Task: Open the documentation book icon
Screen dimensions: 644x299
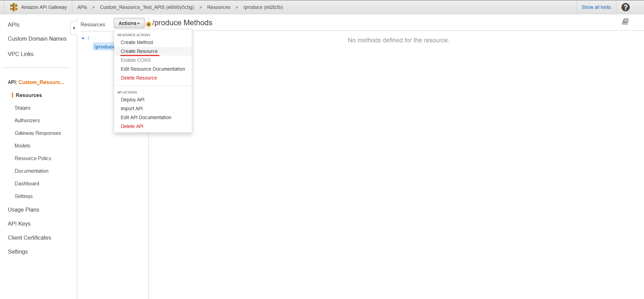Action: click(x=625, y=22)
